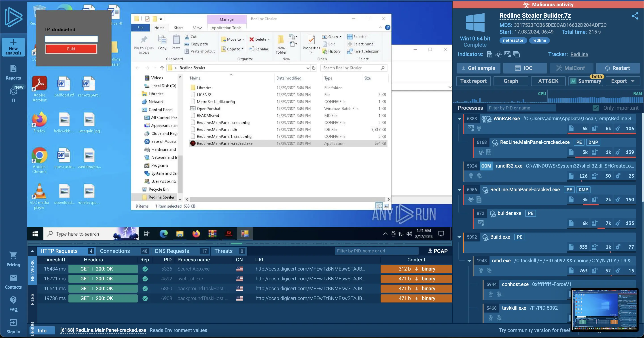Click the up arrow navigation icon
This screenshot has height=338, width=644.
[162, 68]
